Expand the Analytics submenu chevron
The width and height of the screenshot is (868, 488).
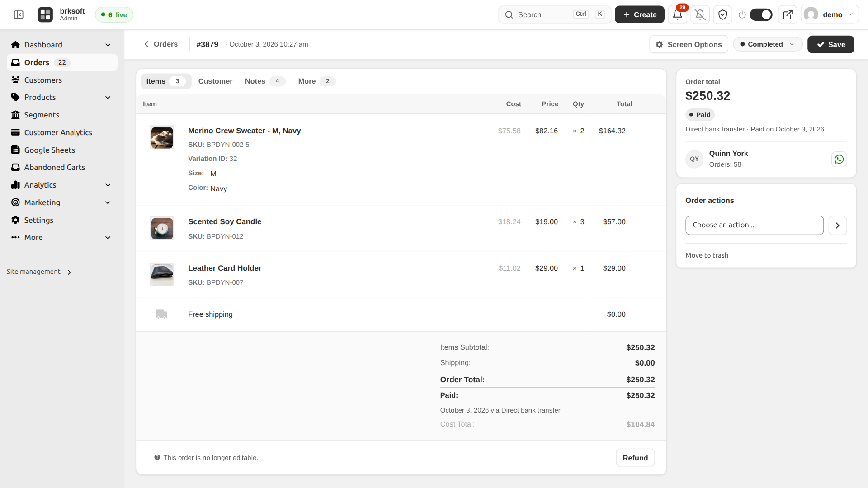tap(108, 185)
